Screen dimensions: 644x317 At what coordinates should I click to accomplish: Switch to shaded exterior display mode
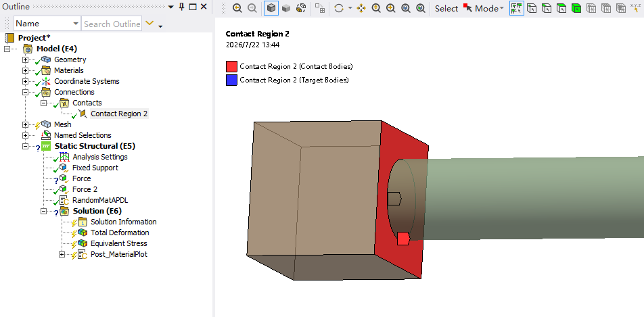pos(286,8)
